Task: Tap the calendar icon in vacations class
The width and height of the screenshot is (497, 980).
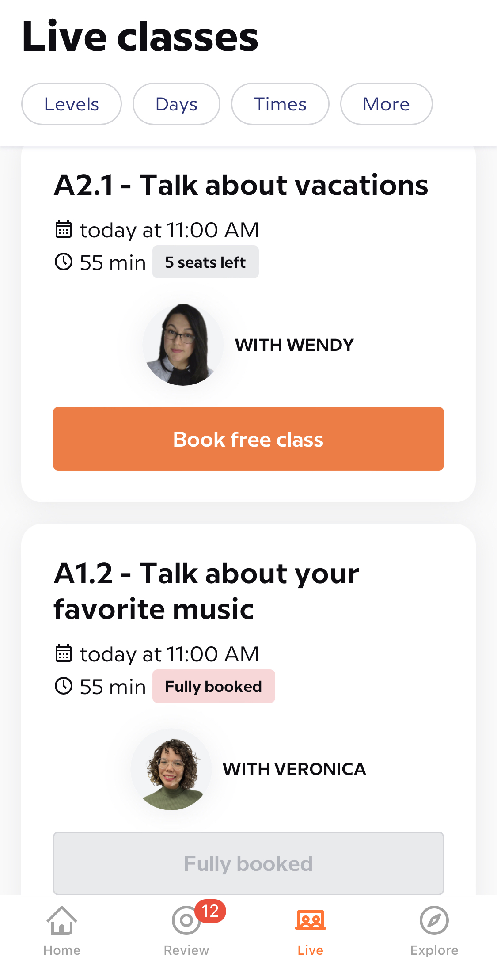Action: click(64, 229)
